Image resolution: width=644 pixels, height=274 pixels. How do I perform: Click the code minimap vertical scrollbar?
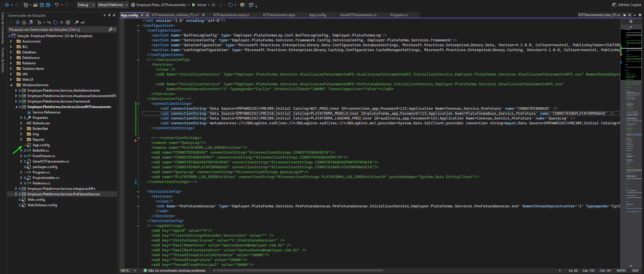tap(631, 146)
